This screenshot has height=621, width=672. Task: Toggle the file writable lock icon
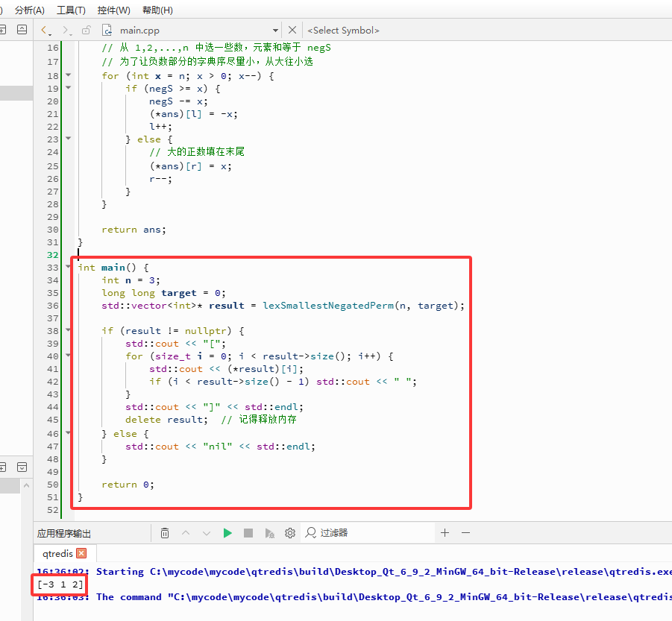(x=86, y=30)
